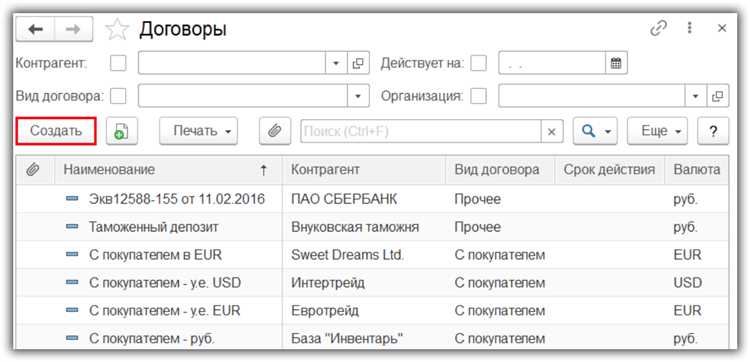Click руб. cell in Внуковская таможня row
750x362 pixels.
[x=685, y=227]
